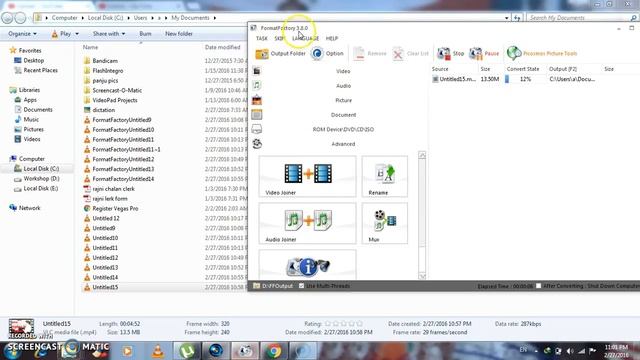Screen dimensions: 640x360
Task: Click the Remove task icon
Action: (359, 53)
